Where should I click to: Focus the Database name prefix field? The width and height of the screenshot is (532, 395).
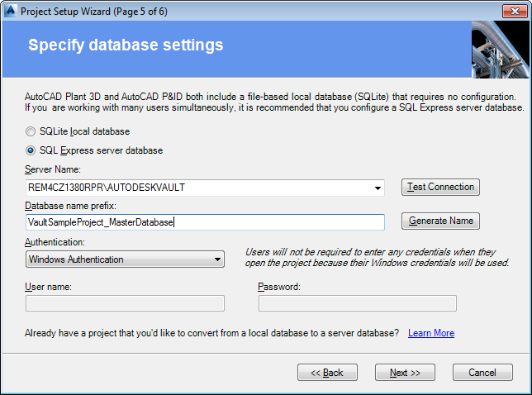point(205,222)
